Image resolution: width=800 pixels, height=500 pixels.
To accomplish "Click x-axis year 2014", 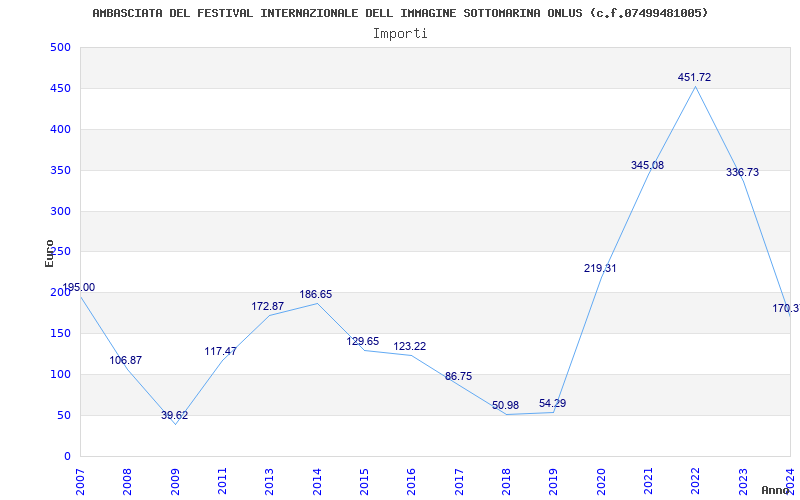I will coord(317,482).
